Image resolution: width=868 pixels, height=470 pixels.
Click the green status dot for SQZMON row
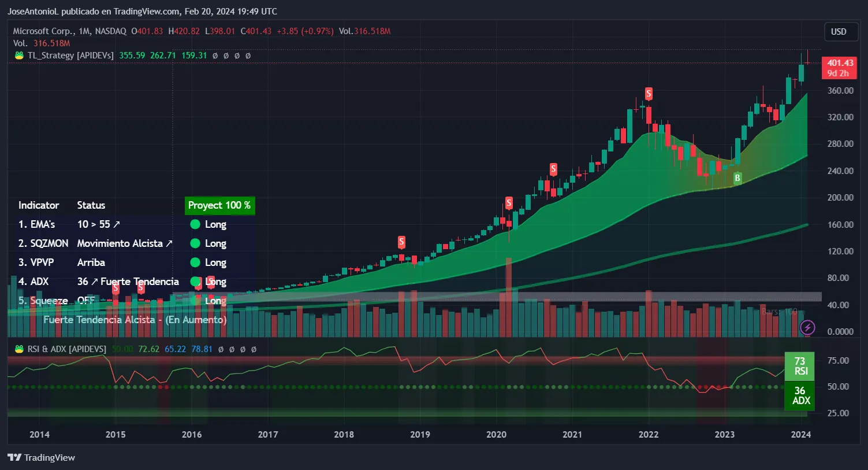(x=195, y=243)
